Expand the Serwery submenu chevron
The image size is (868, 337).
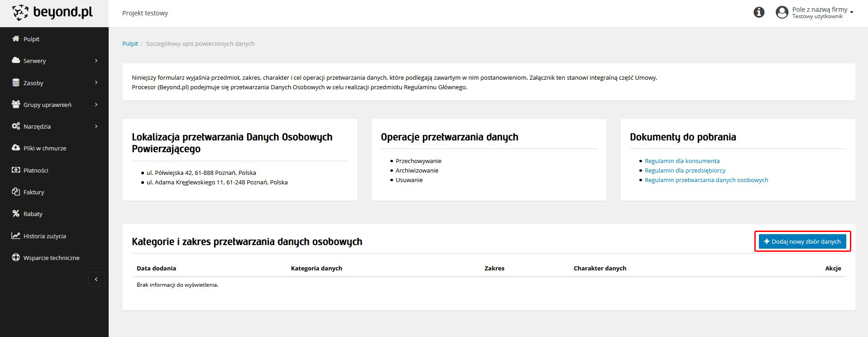click(96, 61)
